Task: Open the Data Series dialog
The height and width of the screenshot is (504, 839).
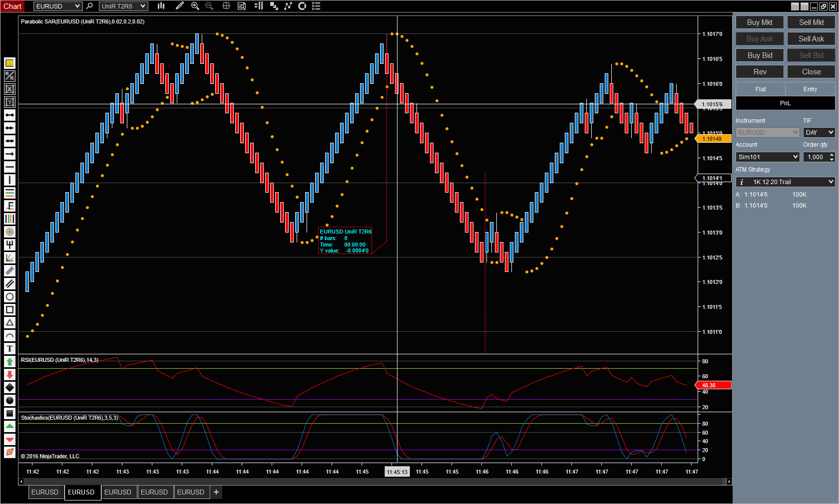Action: pyautogui.click(x=274, y=6)
